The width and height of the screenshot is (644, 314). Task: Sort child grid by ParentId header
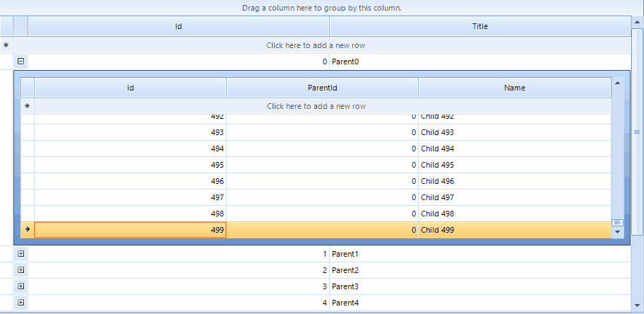click(x=322, y=88)
